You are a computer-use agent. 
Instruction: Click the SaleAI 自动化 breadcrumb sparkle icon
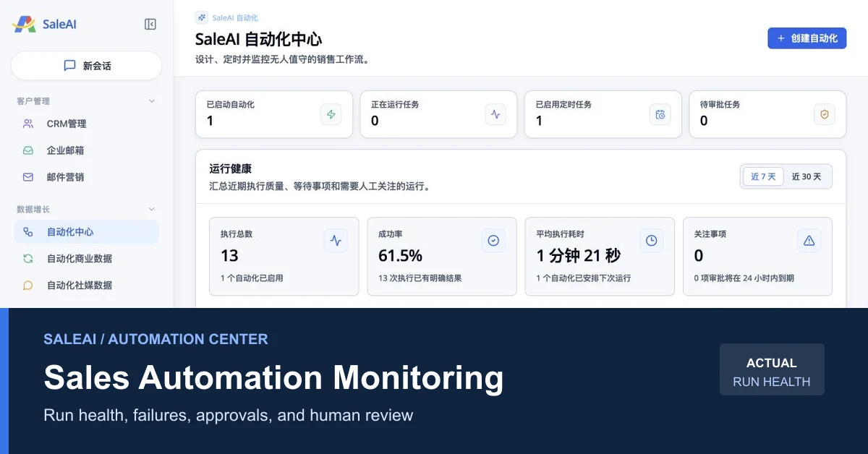[202, 17]
